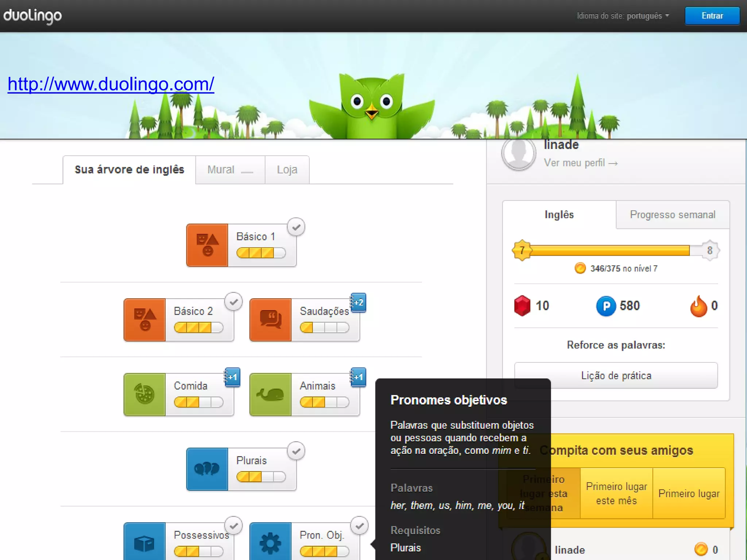The height and width of the screenshot is (560, 747).
Task: Click the coin icon in linade's leaderboard row
Action: [701, 549]
